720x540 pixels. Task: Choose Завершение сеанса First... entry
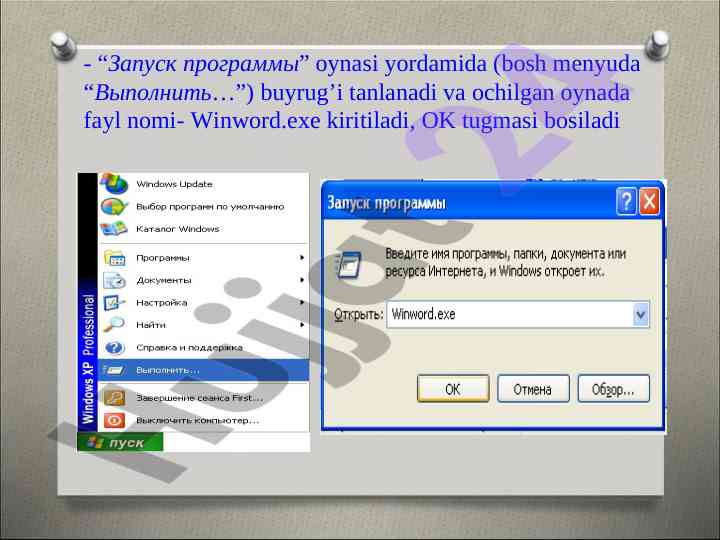tap(204, 398)
